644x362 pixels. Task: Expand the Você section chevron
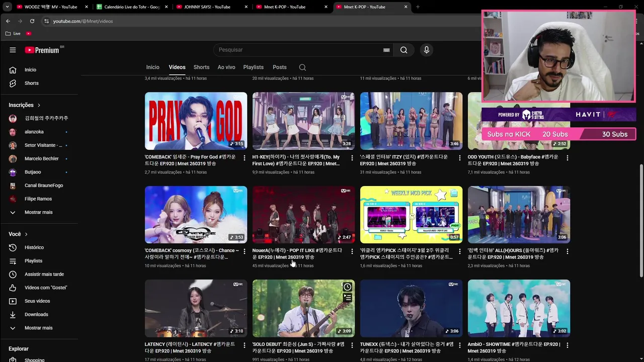(x=26, y=234)
